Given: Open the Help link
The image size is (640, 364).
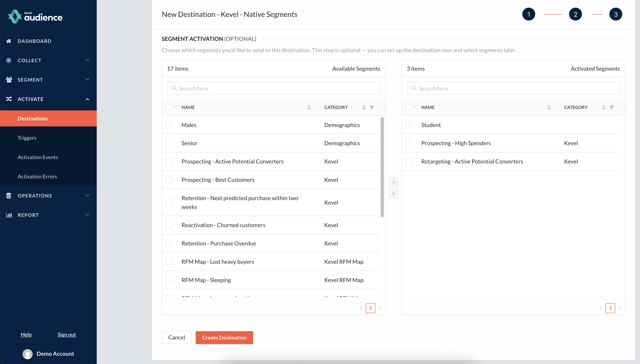Looking at the screenshot, I should pyautogui.click(x=26, y=334).
